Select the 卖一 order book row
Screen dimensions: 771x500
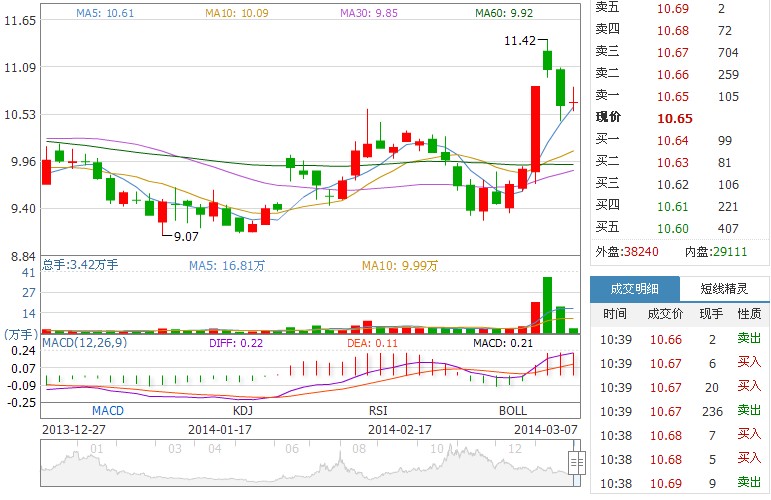[x=680, y=96]
